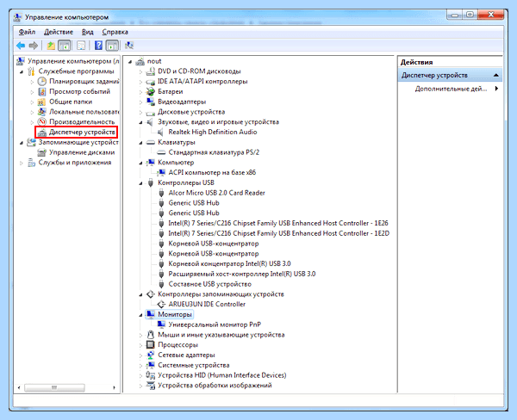Click the Properties toolbar icon
Viewport: 517px width, 420px height.
81,46
